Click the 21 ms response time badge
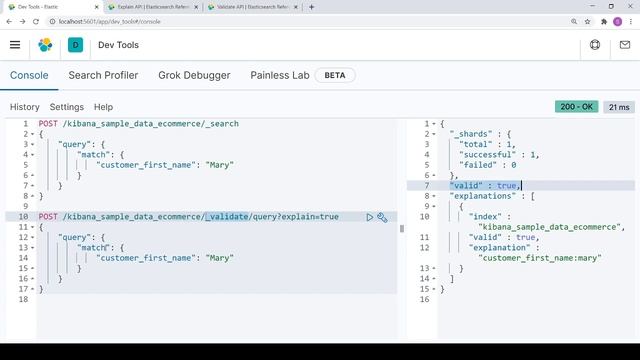This screenshot has height=360, width=640. [619, 107]
